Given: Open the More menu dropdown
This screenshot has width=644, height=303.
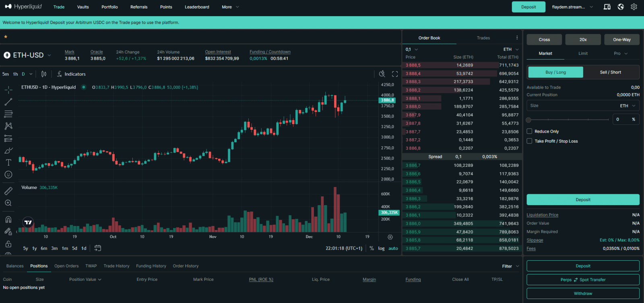Looking at the screenshot, I should (230, 7).
